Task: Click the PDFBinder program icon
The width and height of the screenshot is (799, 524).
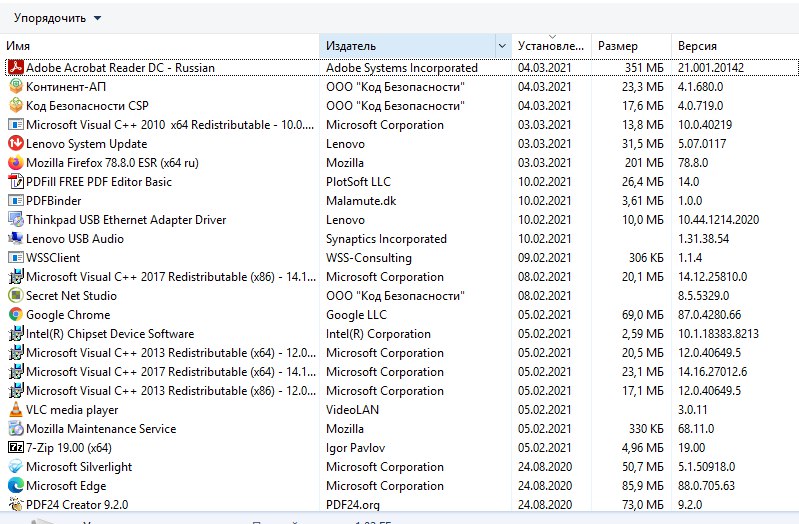Action: pos(16,200)
